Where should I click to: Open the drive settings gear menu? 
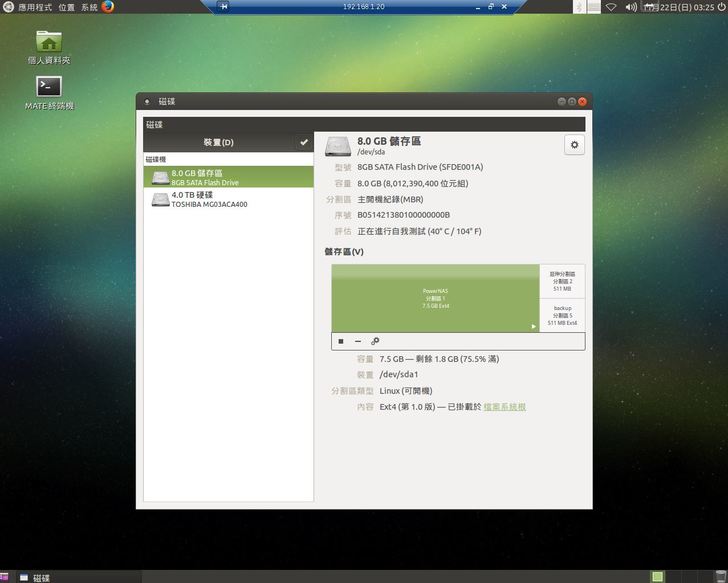[x=574, y=145]
